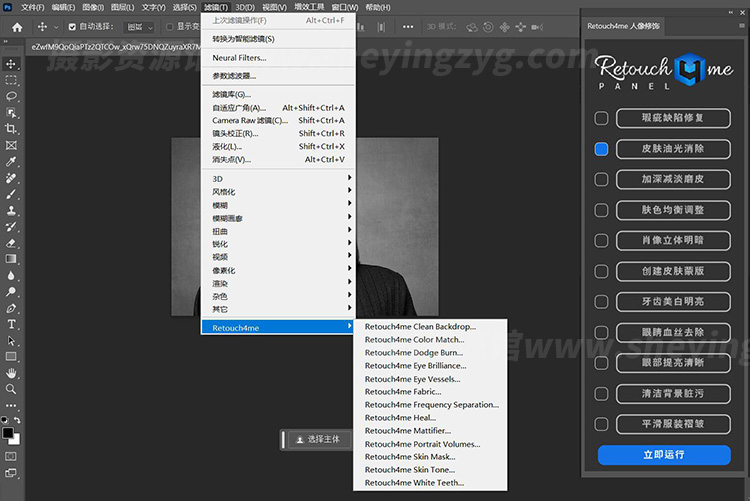
Task: Toggle the 自动选择 checkbox in options bar
Action: pos(71,27)
